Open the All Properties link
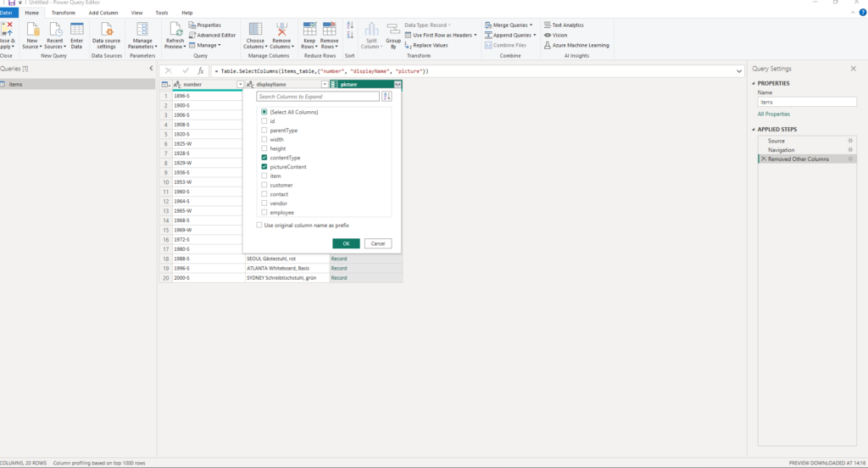Image resolution: width=868 pixels, height=468 pixels. pyautogui.click(x=773, y=114)
